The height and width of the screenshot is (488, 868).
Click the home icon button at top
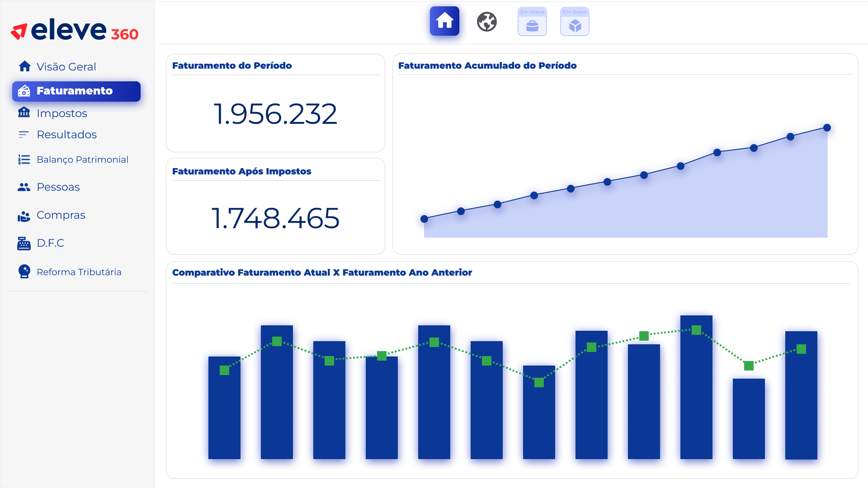(x=444, y=21)
